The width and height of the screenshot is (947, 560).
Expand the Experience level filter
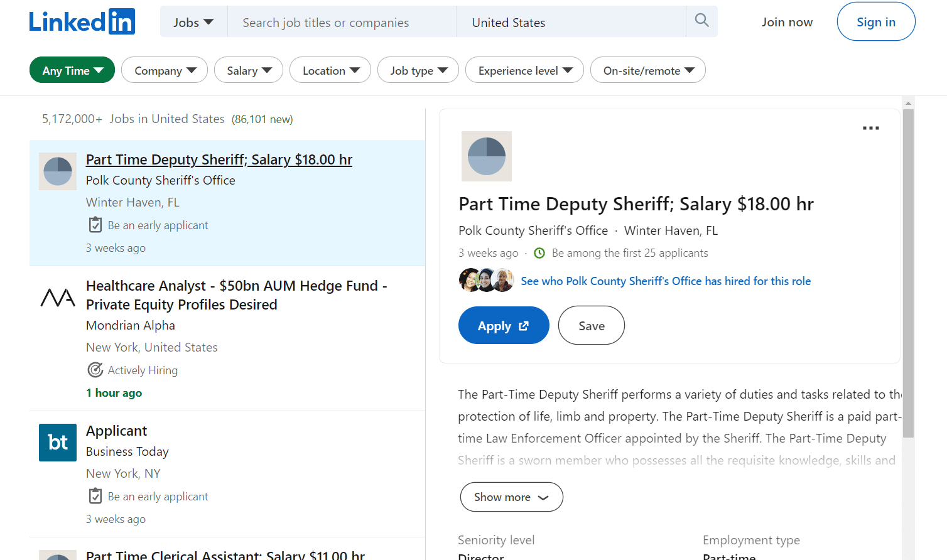524,70
